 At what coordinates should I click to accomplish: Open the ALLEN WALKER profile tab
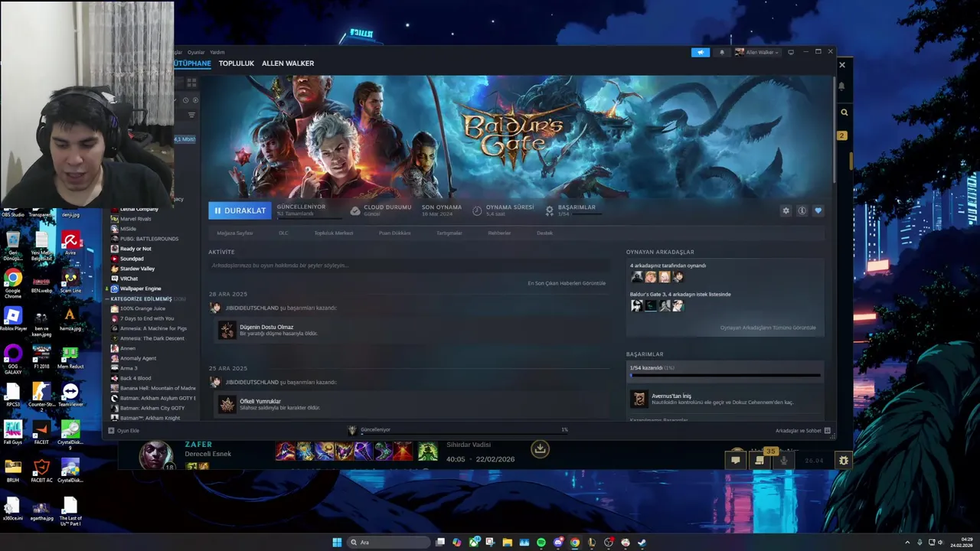click(x=288, y=64)
